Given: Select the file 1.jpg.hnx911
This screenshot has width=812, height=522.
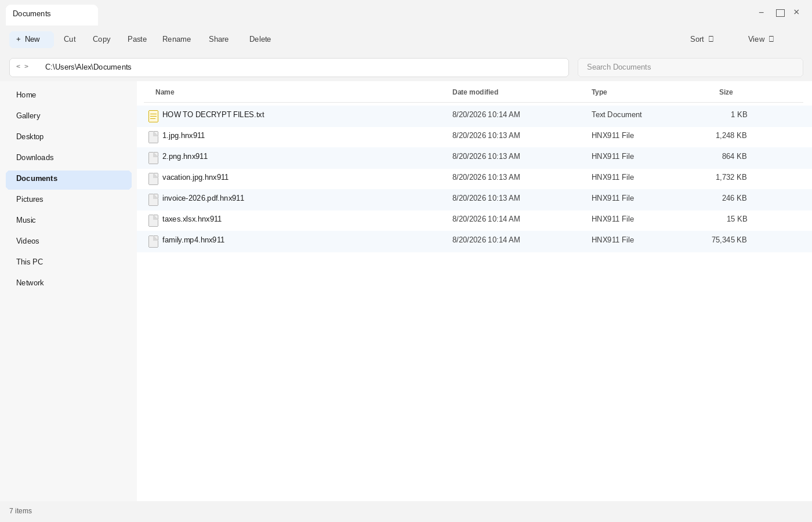Looking at the screenshot, I should tap(474, 137).
